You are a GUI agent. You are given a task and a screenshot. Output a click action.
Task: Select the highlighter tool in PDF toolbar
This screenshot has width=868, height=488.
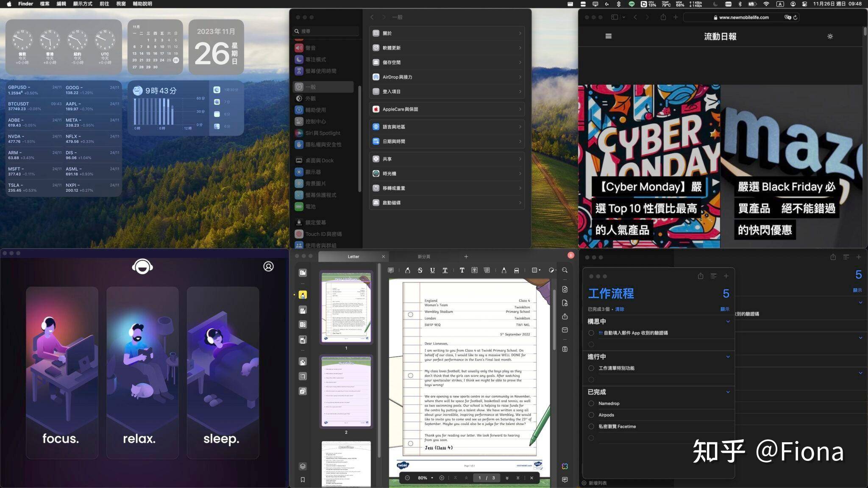point(407,270)
